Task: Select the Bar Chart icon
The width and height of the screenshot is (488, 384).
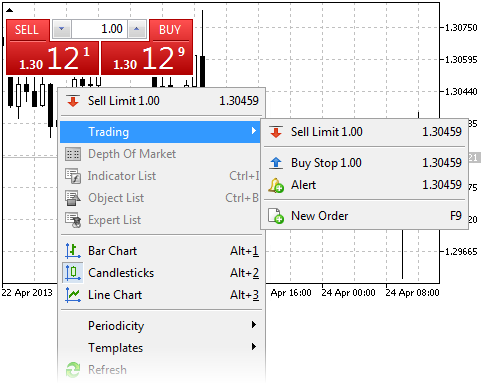Action: [73, 251]
